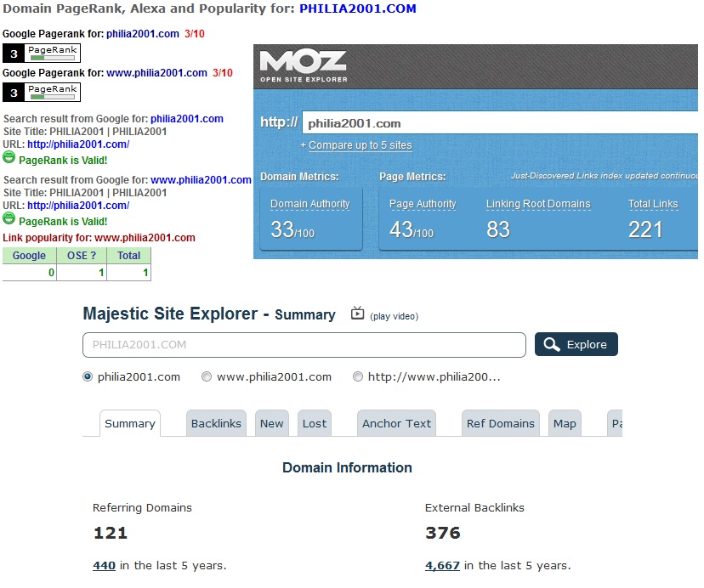Click the first PageRank 3 badge
The image size is (704, 588).
coord(42,53)
